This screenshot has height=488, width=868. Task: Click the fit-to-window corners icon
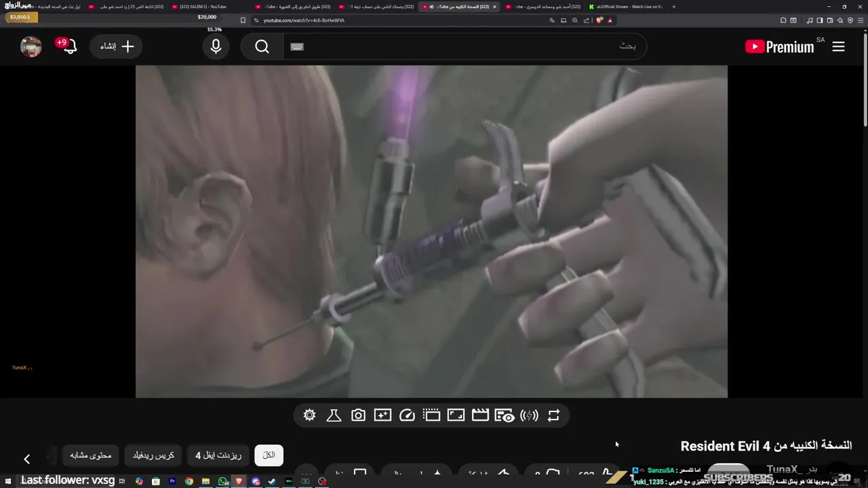(x=456, y=415)
